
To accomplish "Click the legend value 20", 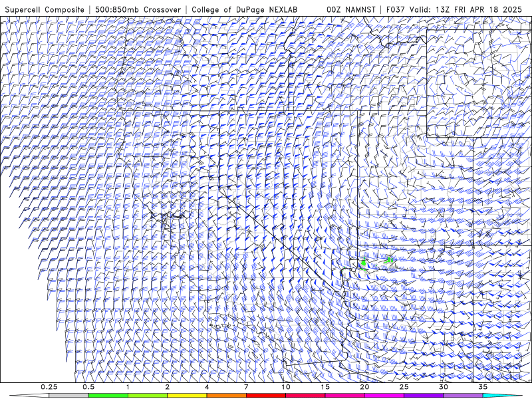I will pyautogui.click(x=364, y=387).
